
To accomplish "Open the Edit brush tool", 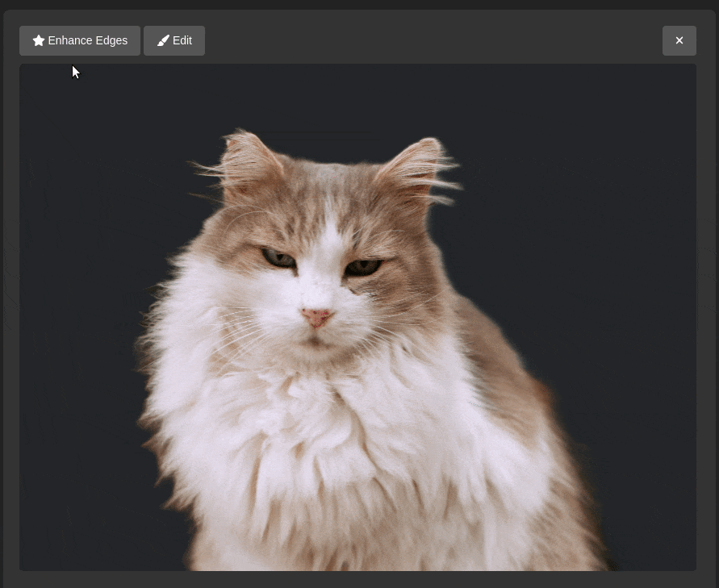I will 174,41.
